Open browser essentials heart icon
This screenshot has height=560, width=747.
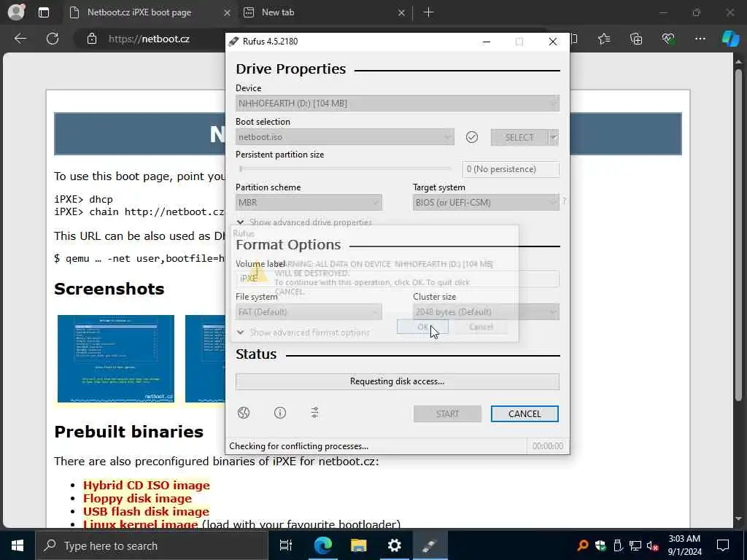[668, 39]
